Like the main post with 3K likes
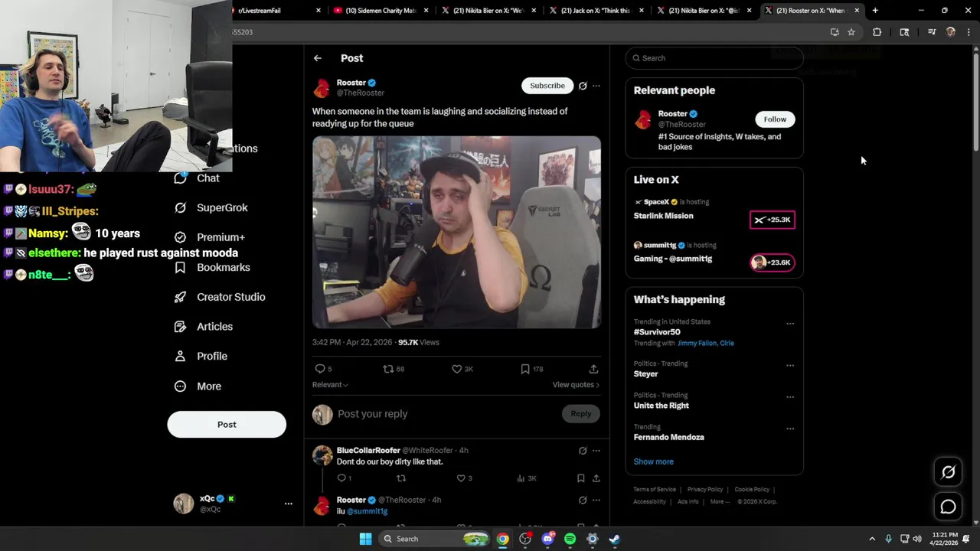 coord(457,369)
